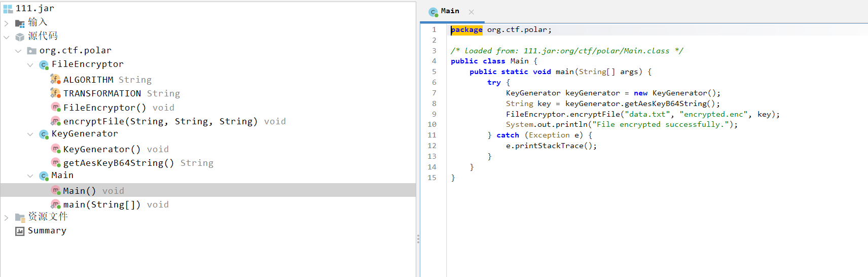The height and width of the screenshot is (277, 868).
Task: Collapse the FileEncryptor class node
Action: [30, 65]
